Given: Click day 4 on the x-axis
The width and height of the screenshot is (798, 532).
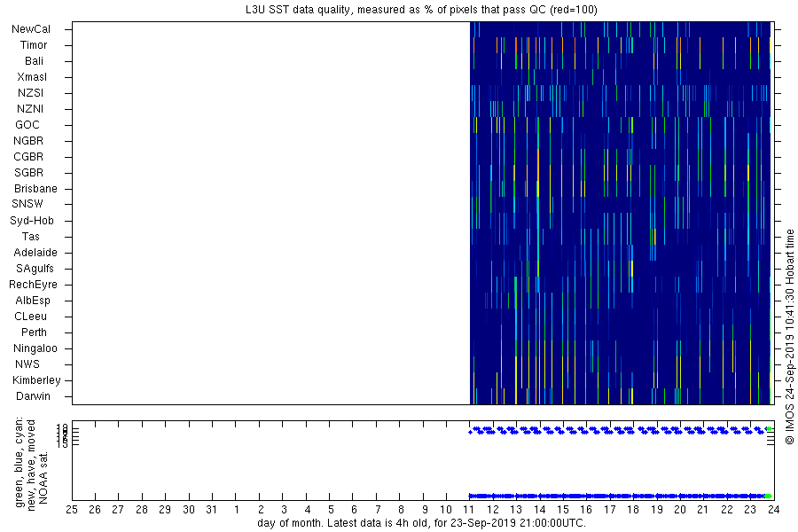Looking at the screenshot, I should [x=308, y=510].
